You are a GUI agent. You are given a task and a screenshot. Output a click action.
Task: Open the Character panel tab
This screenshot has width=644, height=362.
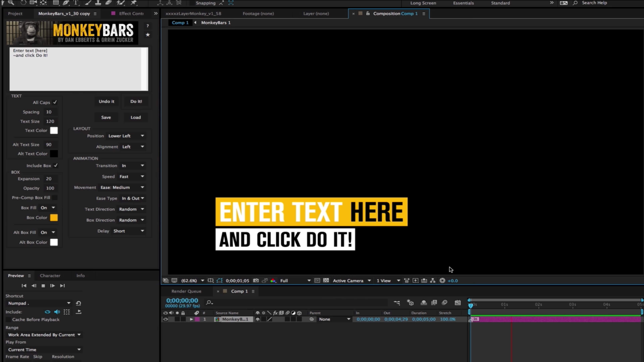[x=50, y=275]
